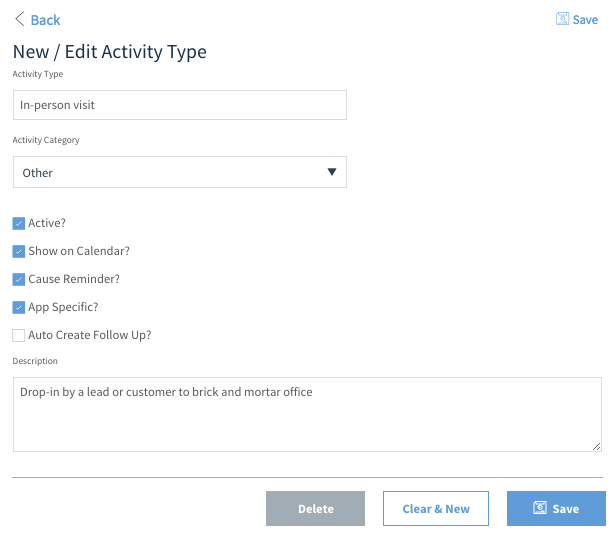Click the disk icon in the bottom Save button
The height and width of the screenshot is (542, 615).
pyautogui.click(x=540, y=507)
